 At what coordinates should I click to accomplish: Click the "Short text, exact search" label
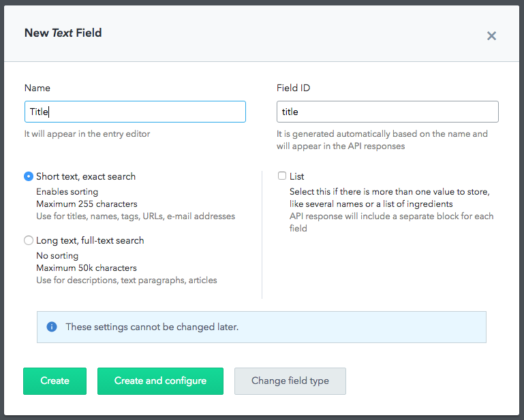click(x=86, y=176)
